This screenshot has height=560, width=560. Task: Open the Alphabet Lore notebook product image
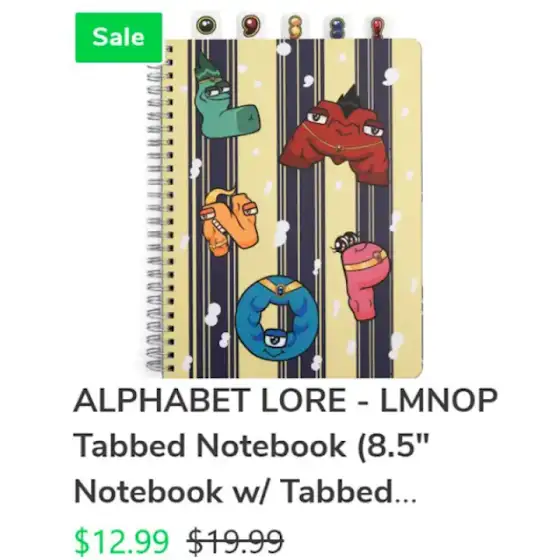tap(284, 196)
